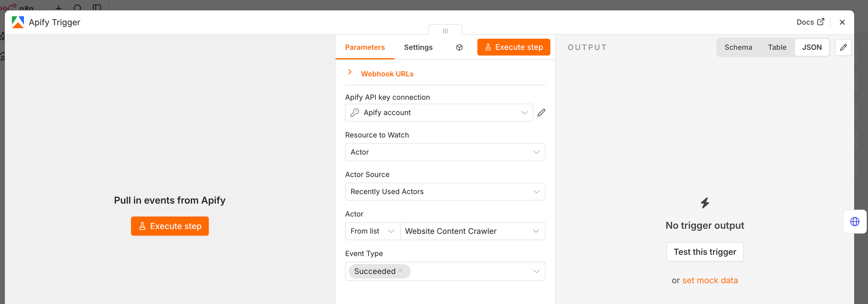The width and height of the screenshot is (868, 304).
Task: Open the From list mode selector
Action: pos(373,231)
